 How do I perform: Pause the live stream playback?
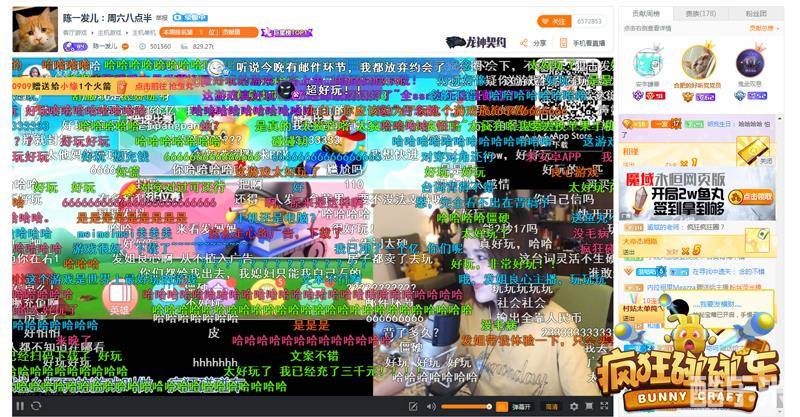point(19,406)
